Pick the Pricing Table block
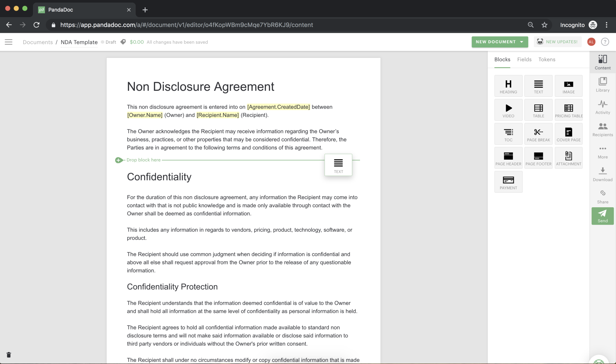Viewport: 616px width, 364px height. [x=568, y=110]
